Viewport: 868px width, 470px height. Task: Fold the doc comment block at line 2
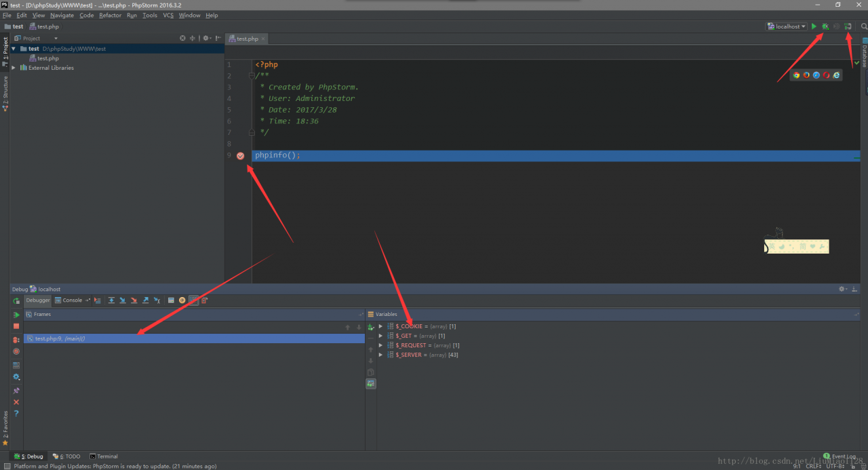(252, 76)
